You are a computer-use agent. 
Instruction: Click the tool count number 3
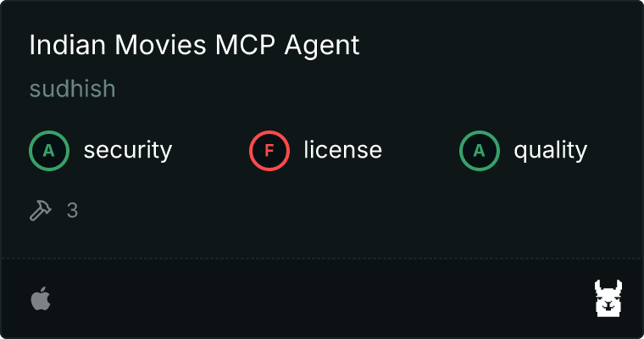tap(72, 210)
